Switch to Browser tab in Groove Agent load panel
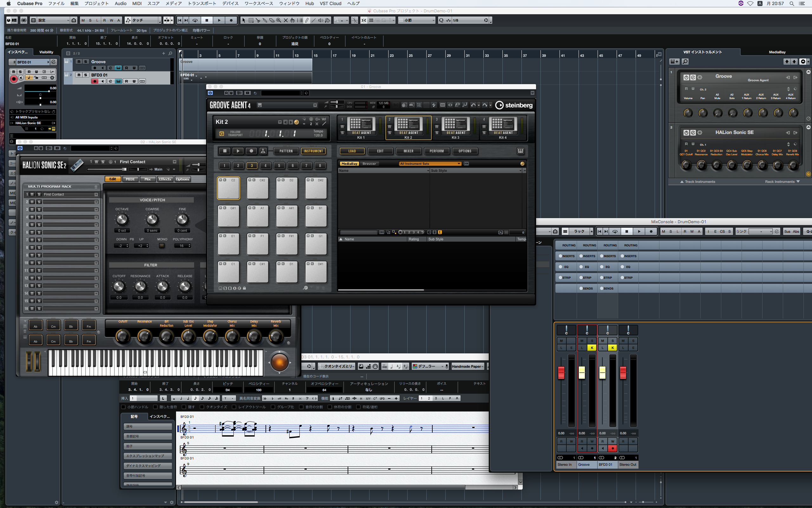The height and width of the screenshot is (508, 812). (x=369, y=164)
